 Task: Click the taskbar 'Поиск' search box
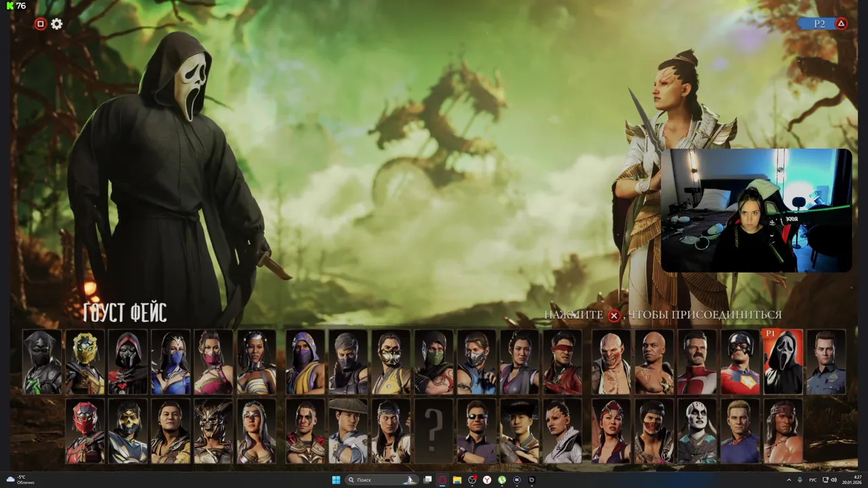pos(381,480)
